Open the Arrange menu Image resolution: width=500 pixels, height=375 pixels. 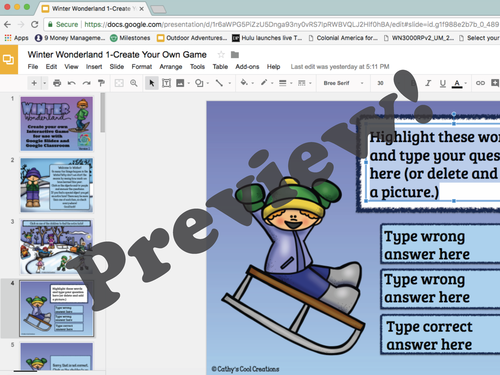pyautogui.click(x=171, y=67)
